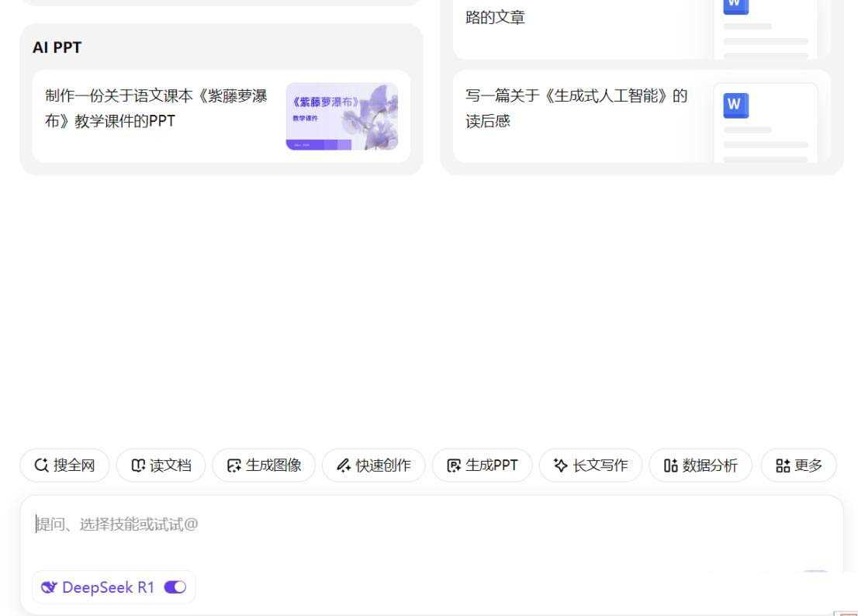
Task: Click the 搜全网 search icon
Action: (x=42, y=465)
